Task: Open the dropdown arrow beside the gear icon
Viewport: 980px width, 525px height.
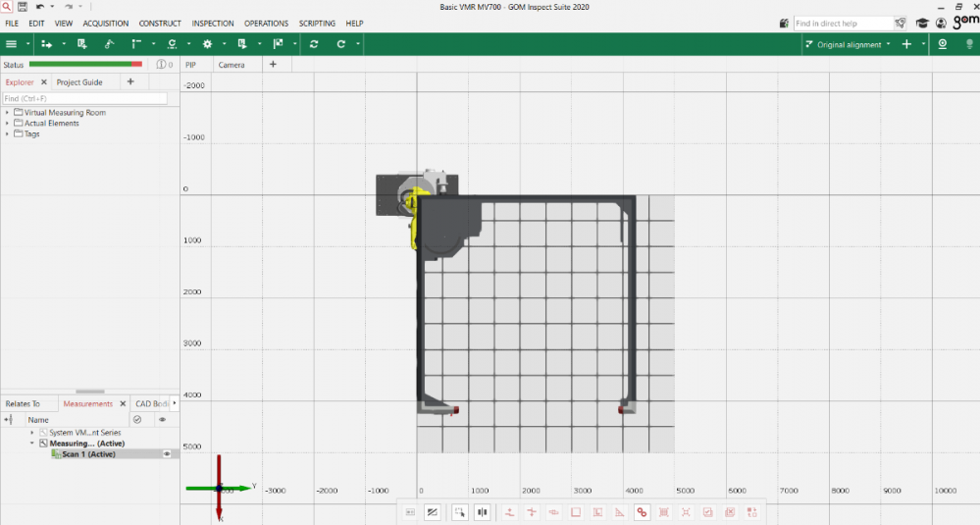Action: tap(224, 44)
